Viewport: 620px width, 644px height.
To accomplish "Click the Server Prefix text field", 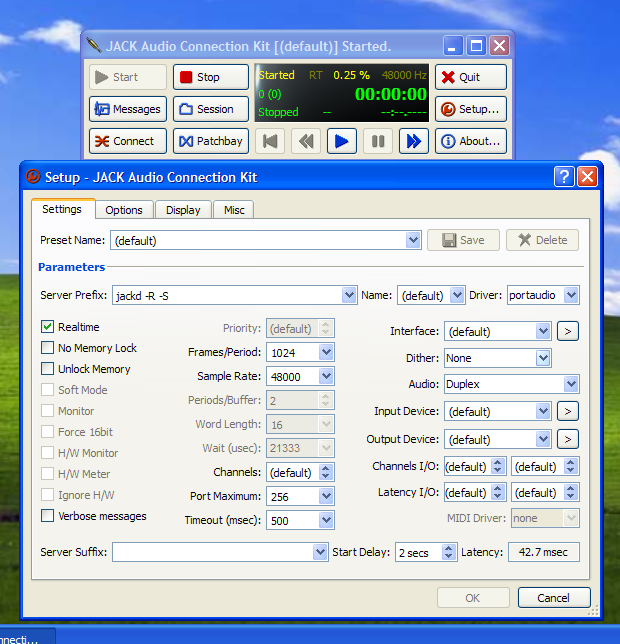I will coord(227,295).
